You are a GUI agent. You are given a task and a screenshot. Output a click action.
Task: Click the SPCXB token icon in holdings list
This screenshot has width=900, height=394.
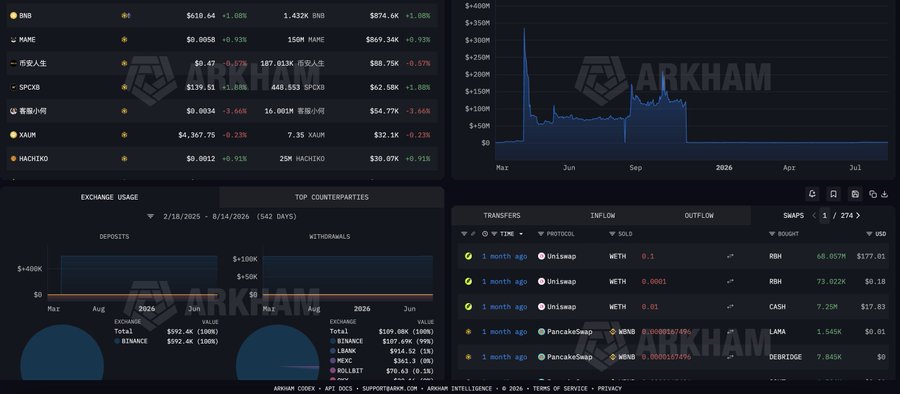click(13, 87)
